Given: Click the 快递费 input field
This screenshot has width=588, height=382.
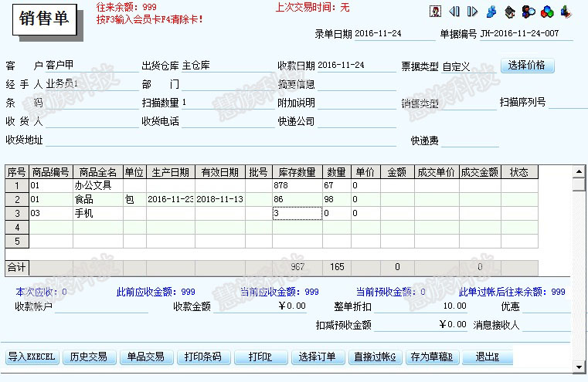Looking at the screenshot, I should point(470,140).
